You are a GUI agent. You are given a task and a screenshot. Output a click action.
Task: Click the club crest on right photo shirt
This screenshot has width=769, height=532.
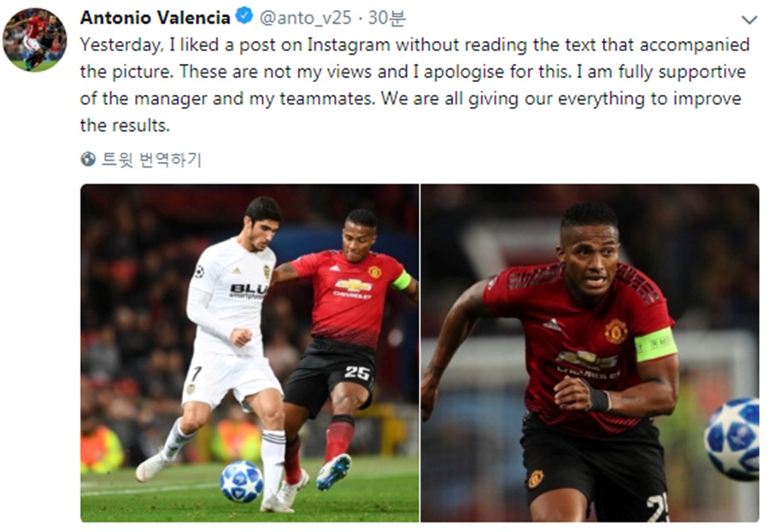[616, 331]
